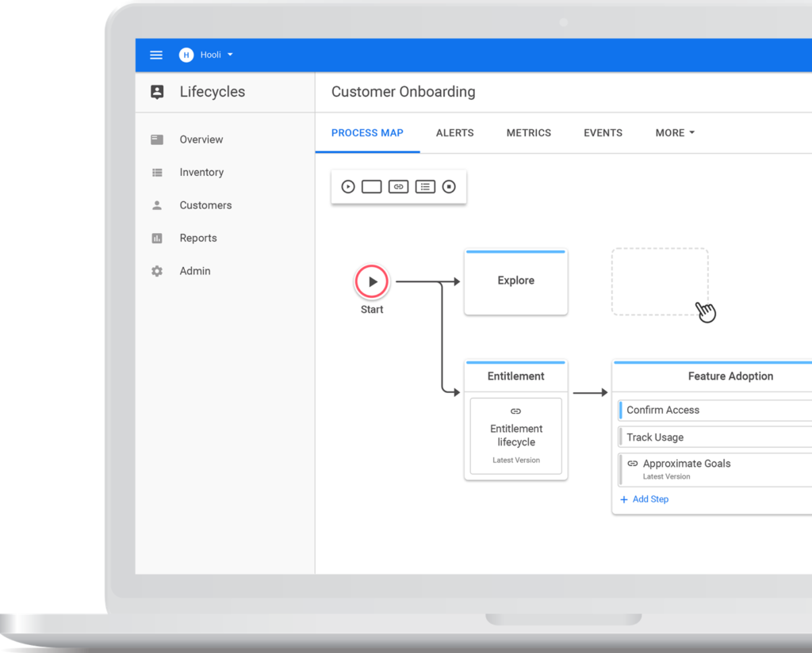Open the Overview page
Viewport: 812px width, 653px height.
(201, 139)
